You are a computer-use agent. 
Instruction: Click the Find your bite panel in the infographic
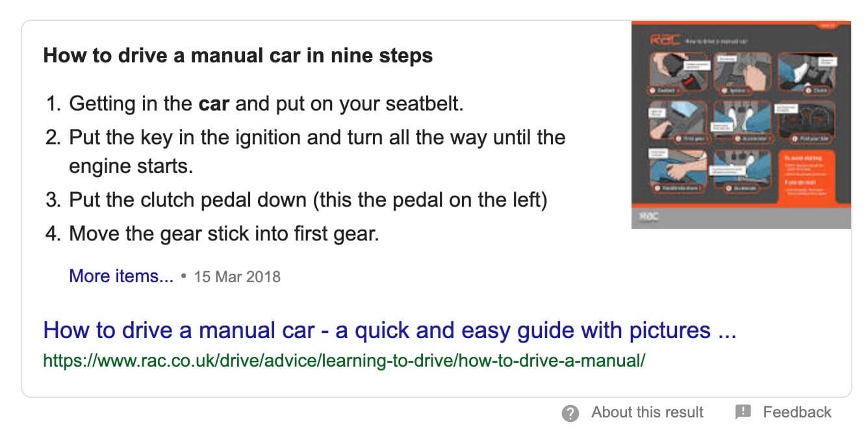click(x=805, y=122)
